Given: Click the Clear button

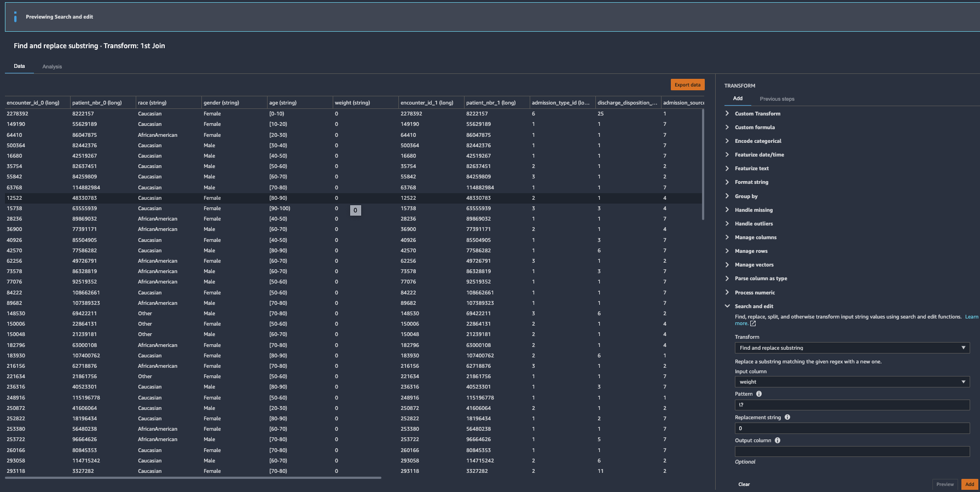Looking at the screenshot, I should 744,484.
